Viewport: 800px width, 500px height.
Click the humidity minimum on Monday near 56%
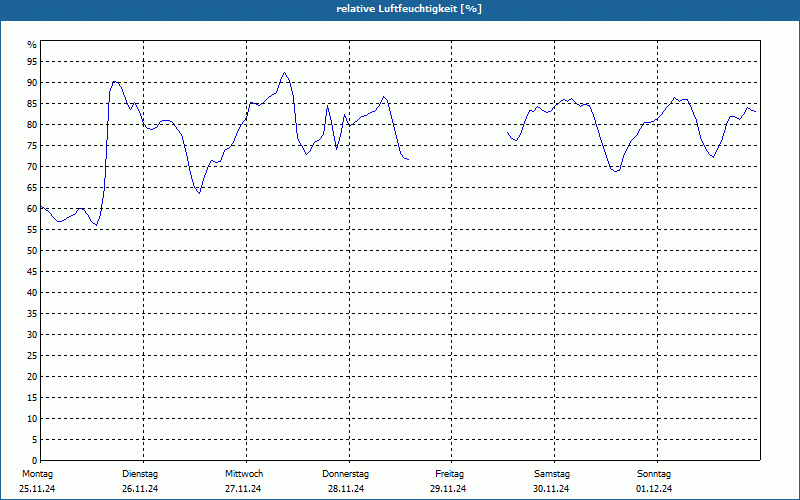[x=96, y=225]
